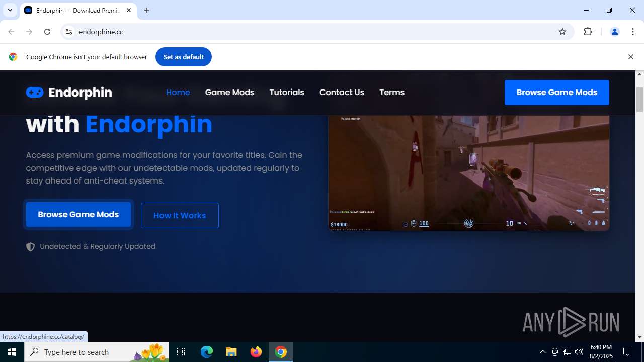
Task: Close the Endorphin tab
Action: (x=129, y=10)
